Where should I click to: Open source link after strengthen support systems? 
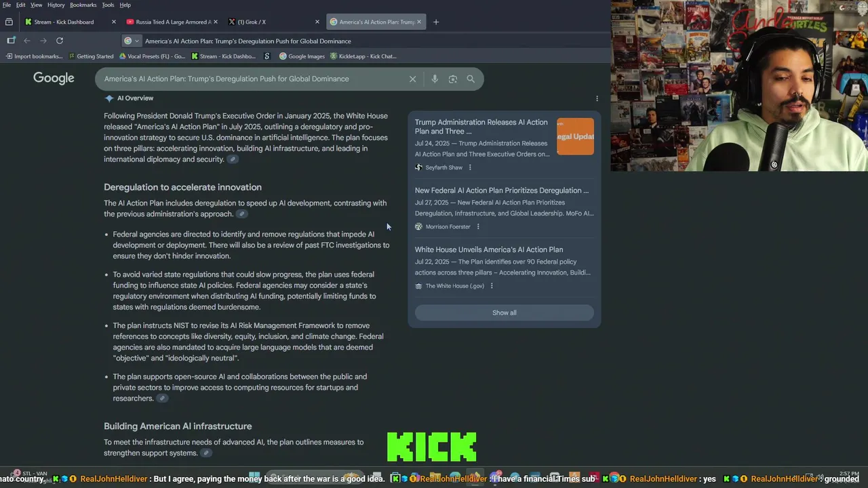pos(206,453)
